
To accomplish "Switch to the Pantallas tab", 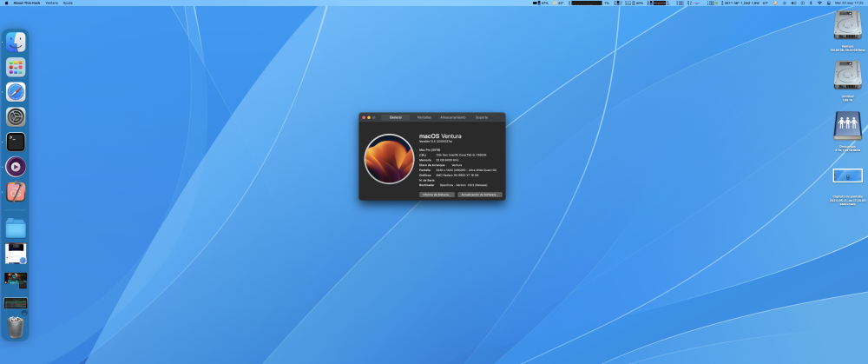I will tap(424, 117).
